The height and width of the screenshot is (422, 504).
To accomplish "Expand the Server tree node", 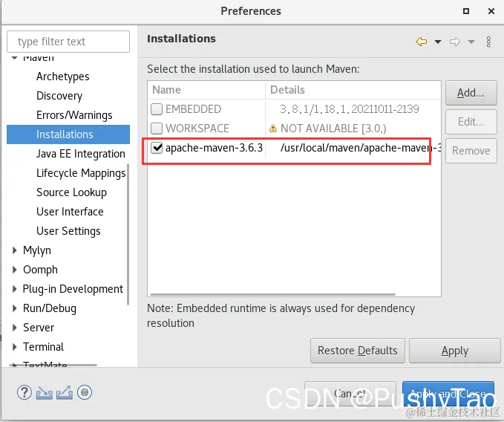I will [x=14, y=328].
